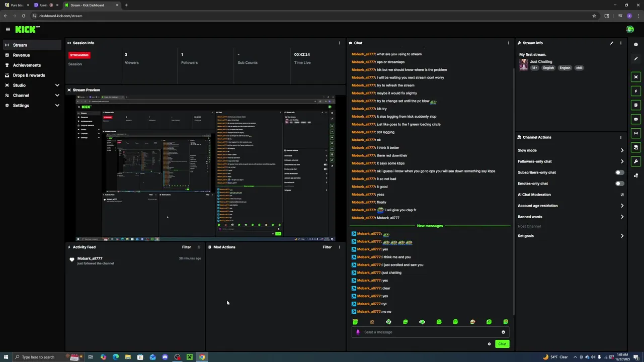Open Account age restriction options
644x362 pixels.
tap(571, 206)
